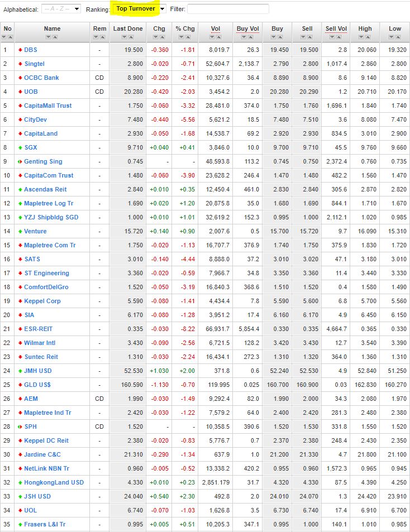Sort Sell column with down arrow
This screenshot has height=532, width=410.
303,37
